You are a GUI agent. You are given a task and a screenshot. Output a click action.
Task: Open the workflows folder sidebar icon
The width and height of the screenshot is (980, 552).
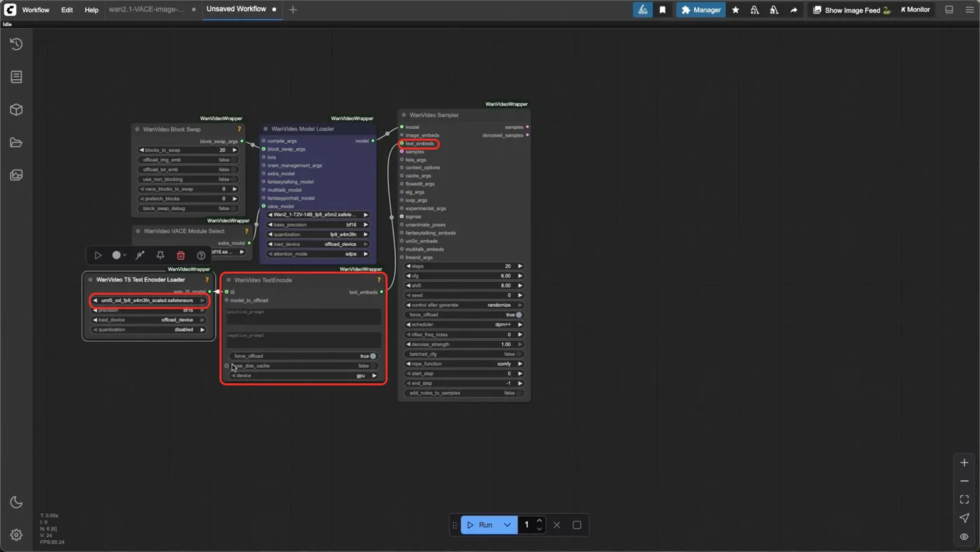coord(16,143)
